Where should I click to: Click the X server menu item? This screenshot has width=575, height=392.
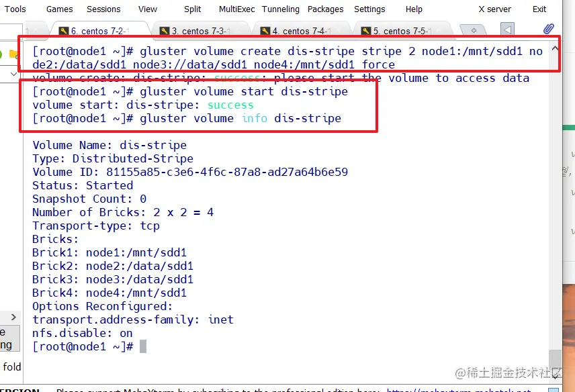(x=494, y=9)
